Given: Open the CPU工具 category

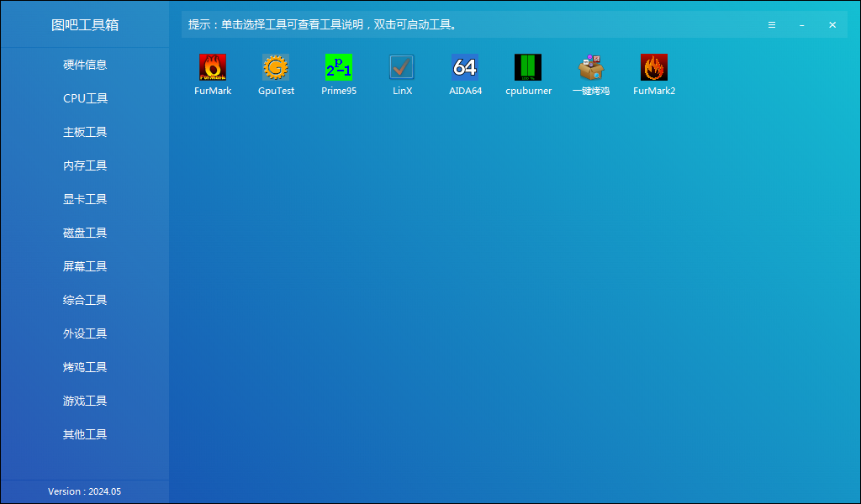Looking at the screenshot, I should pyautogui.click(x=85, y=98).
